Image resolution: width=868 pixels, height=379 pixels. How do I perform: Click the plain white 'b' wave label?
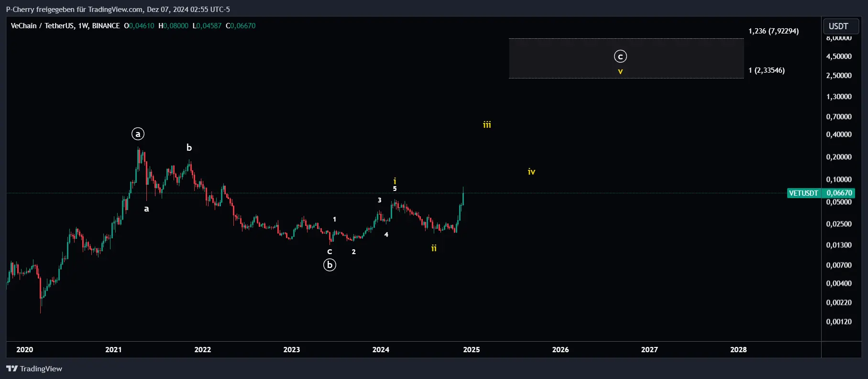[x=189, y=147]
